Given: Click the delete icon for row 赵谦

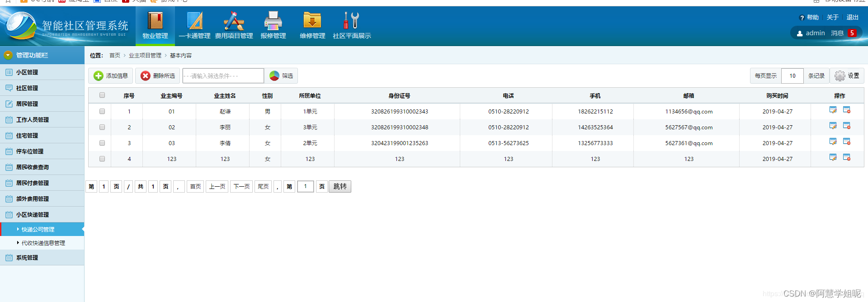Looking at the screenshot, I should (x=847, y=110).
